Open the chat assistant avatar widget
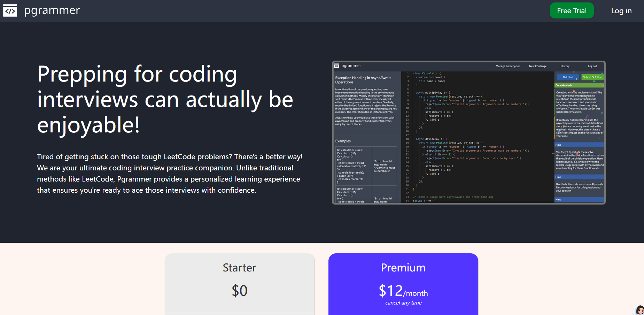The height and width of the screenshot is (315, 644). [x=639, y=310]
